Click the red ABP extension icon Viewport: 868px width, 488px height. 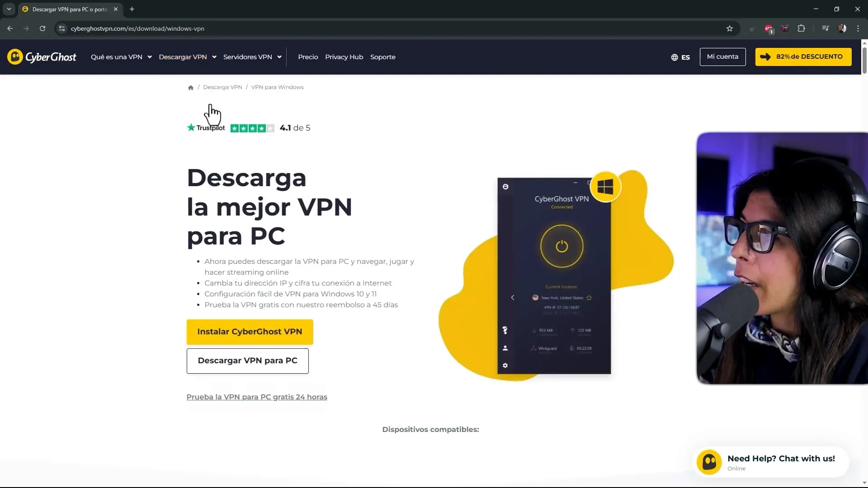(769, 29)
